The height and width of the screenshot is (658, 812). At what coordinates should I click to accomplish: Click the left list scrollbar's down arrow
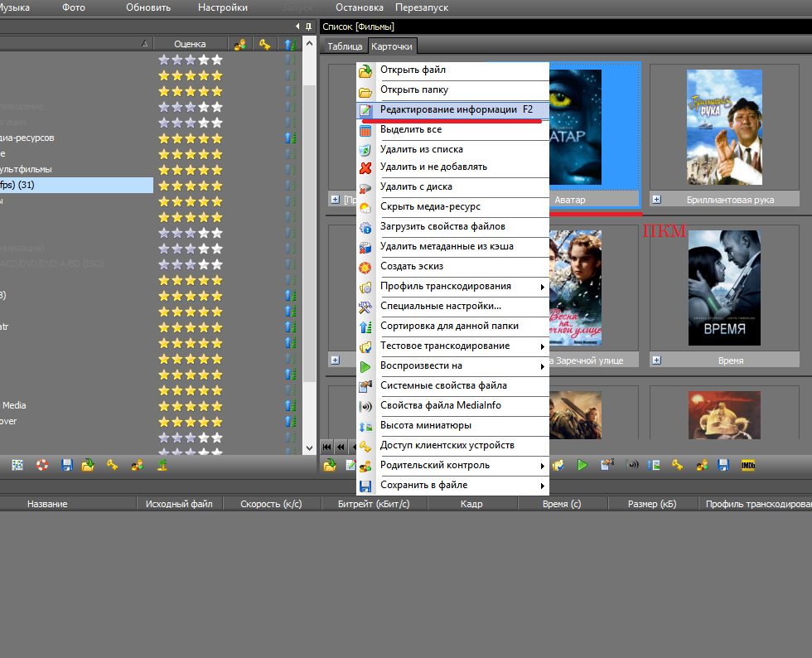(x=309, y=448)
